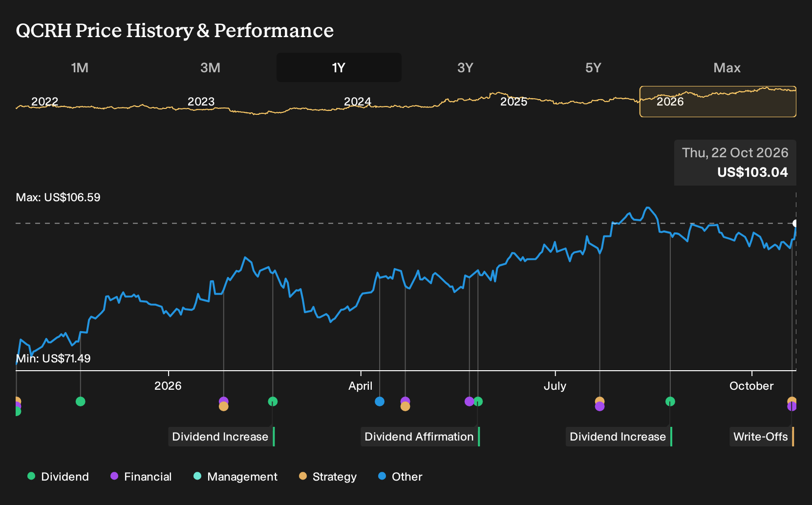Open the Dividend Increase label near July
The height and width of the screenshot is (505, 812).
(619, 437)
